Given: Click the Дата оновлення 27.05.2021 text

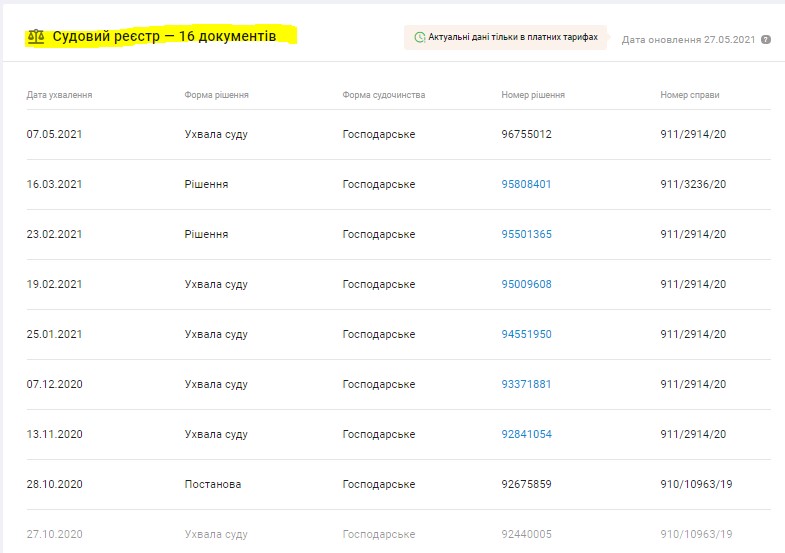Looking at the screenshot, I should pyautogui.click(x=688, y=40).
